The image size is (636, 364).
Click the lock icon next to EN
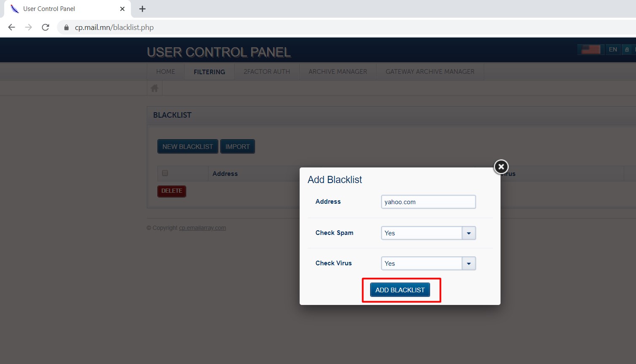coord(627,49)
